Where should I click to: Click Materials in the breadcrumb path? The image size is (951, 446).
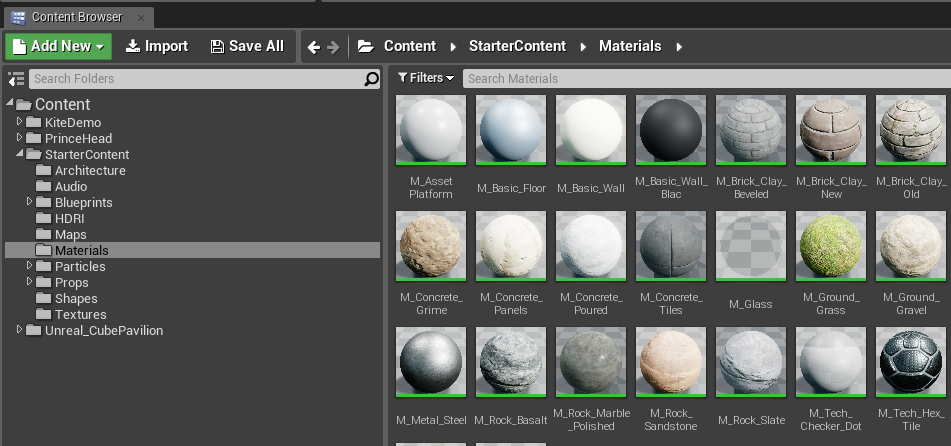coord(630,46)
